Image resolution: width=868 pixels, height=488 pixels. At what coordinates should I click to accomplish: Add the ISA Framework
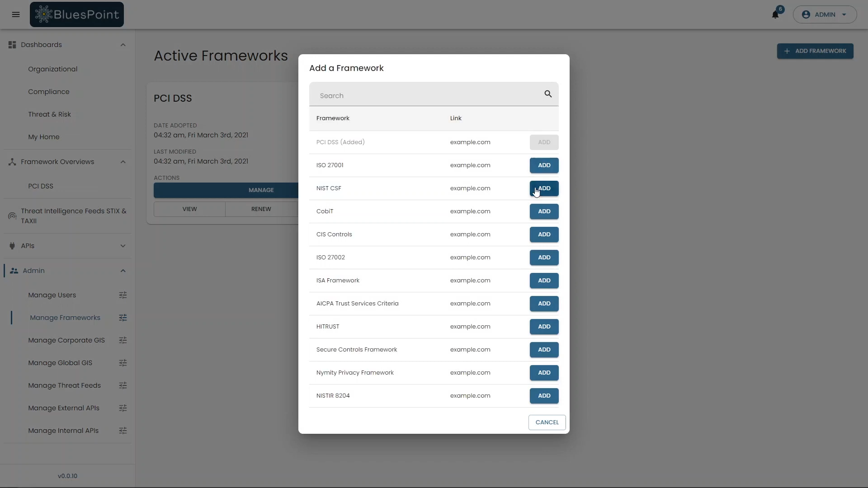click(x=544, y=281)
